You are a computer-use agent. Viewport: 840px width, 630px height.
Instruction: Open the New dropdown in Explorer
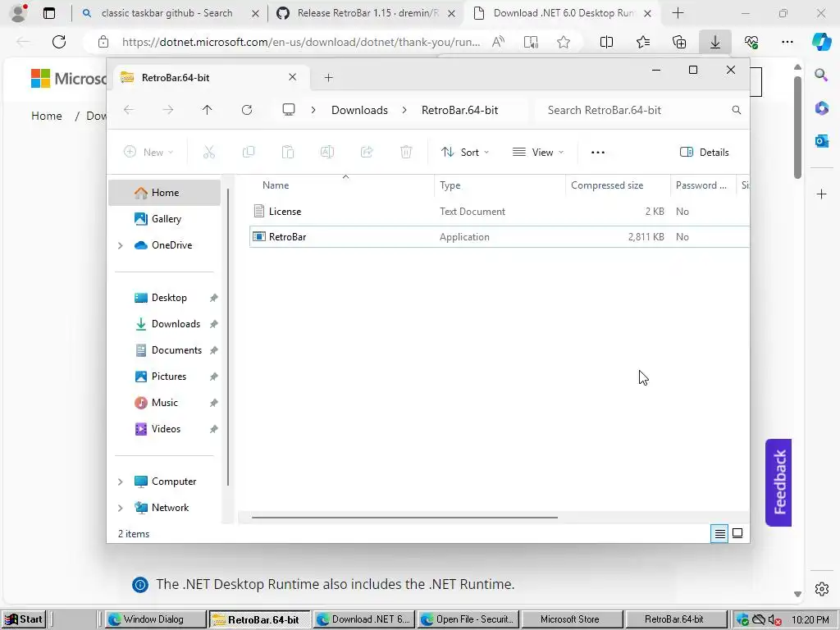(x=148, y=152)
